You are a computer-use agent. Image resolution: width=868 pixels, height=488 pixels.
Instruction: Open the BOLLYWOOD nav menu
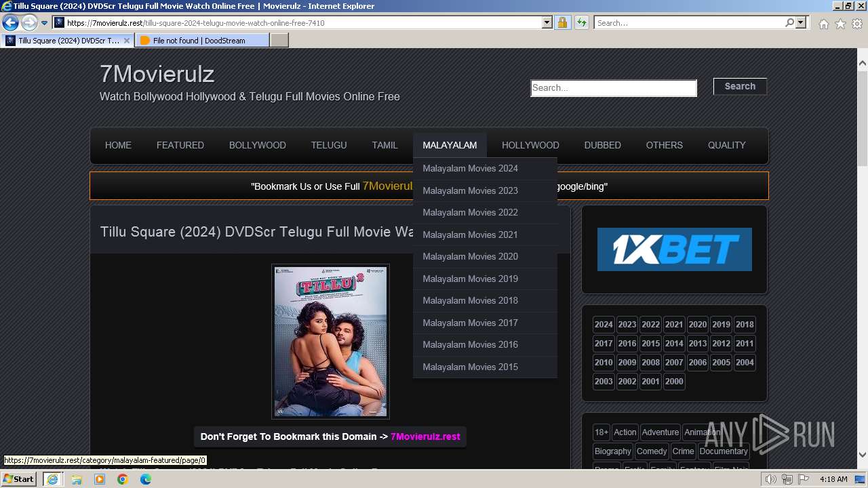pos(258,145)
